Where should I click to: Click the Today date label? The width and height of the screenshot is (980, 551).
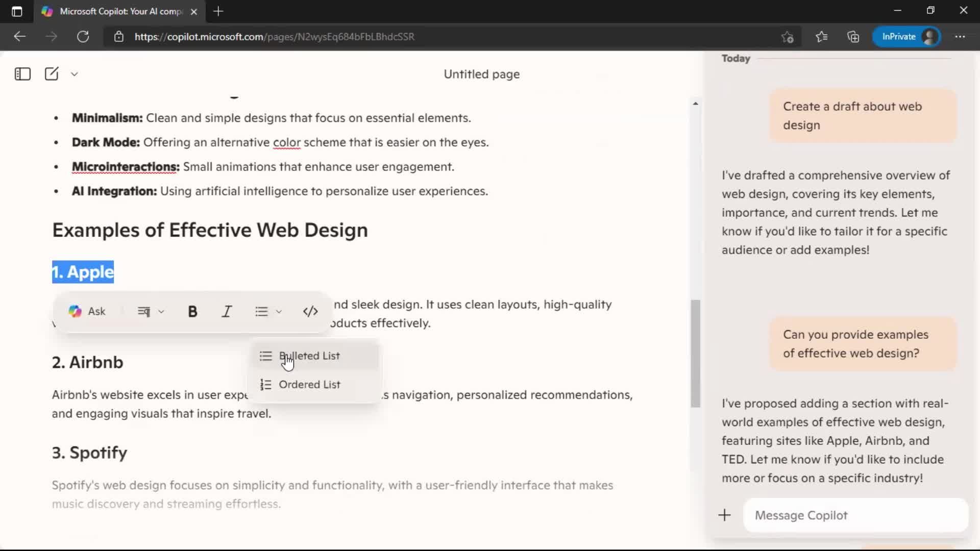(x=736, y=59)
